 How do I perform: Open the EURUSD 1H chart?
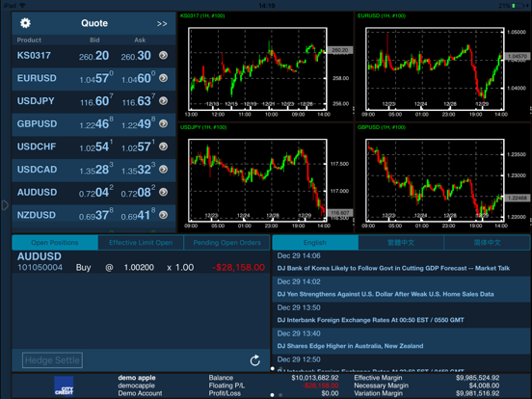click(x=443, y=66)
